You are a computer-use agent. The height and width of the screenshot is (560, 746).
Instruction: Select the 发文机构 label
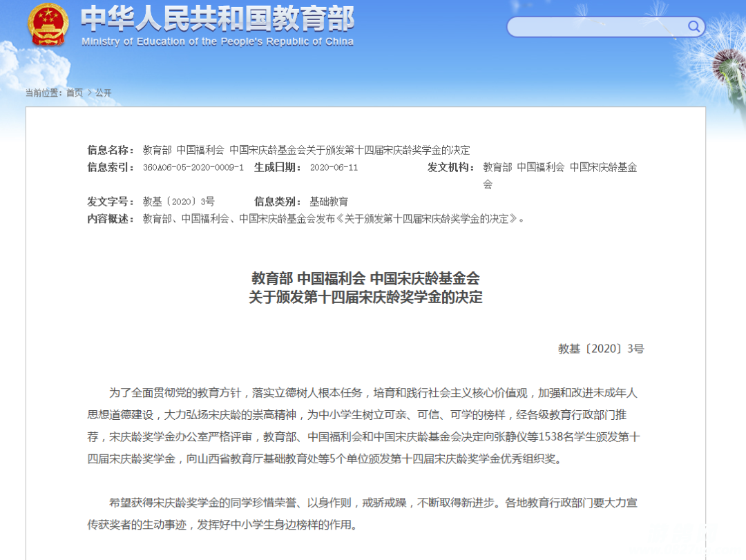click(x=450, y=168)
